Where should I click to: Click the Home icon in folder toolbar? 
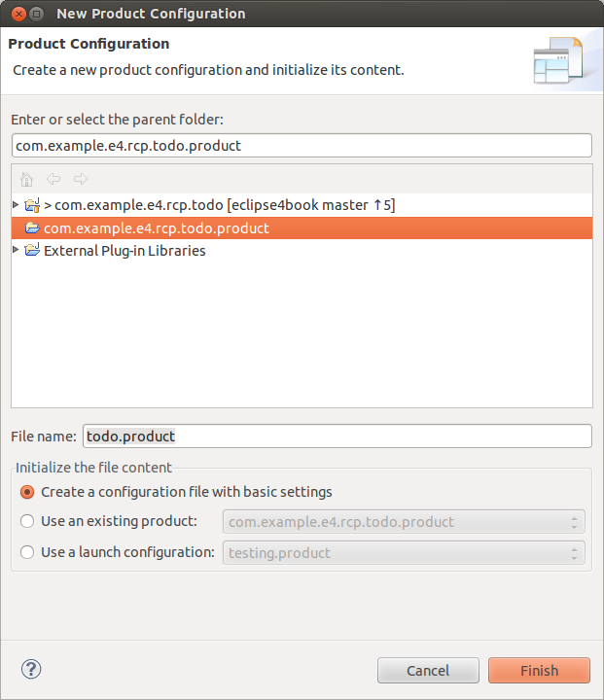(27, 179)
